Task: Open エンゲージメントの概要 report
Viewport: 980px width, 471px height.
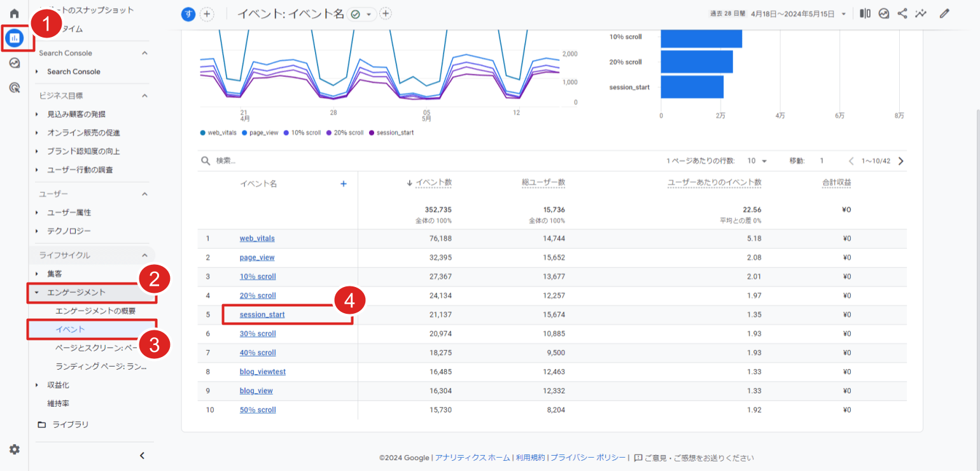Action: click(x=95, y=311)
